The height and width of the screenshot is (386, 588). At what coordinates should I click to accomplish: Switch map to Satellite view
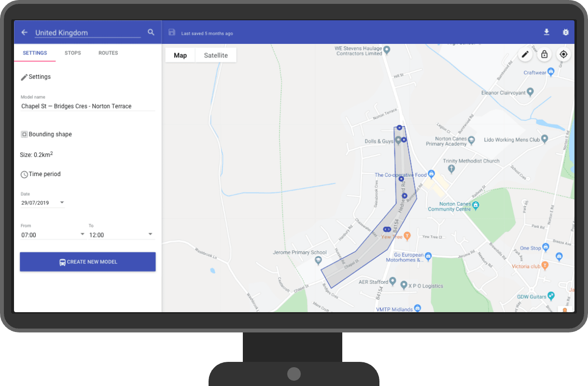pyautogui.click(x=216, y=55)
